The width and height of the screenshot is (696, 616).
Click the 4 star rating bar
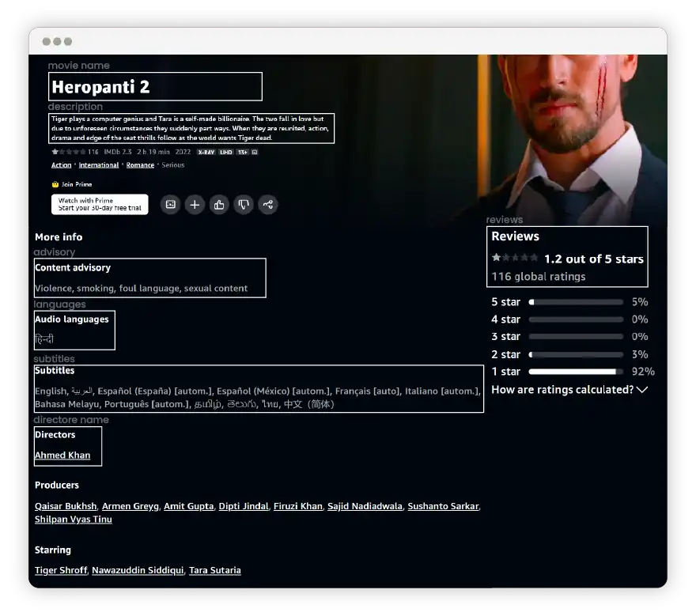click(576, 319)
